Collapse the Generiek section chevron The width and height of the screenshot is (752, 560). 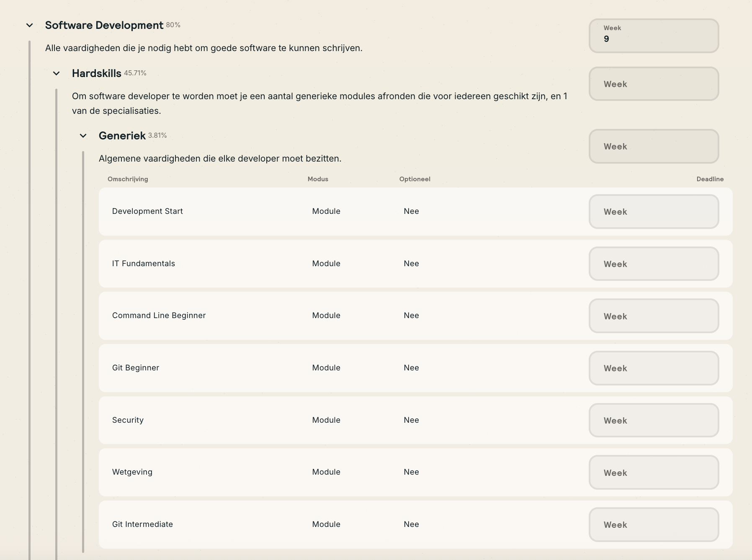coord(83,136)
